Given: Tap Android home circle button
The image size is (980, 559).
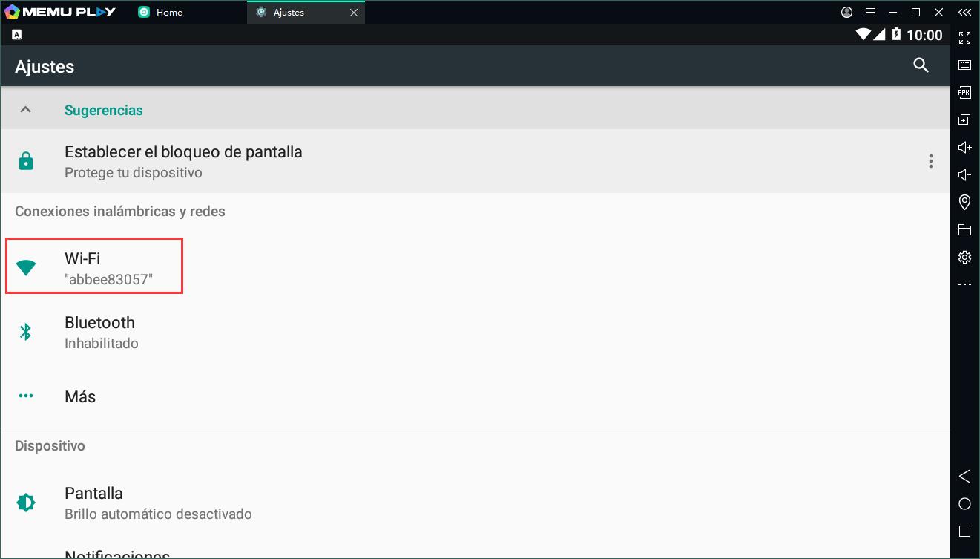Looking at the screenshot, I should click(964, 503).
